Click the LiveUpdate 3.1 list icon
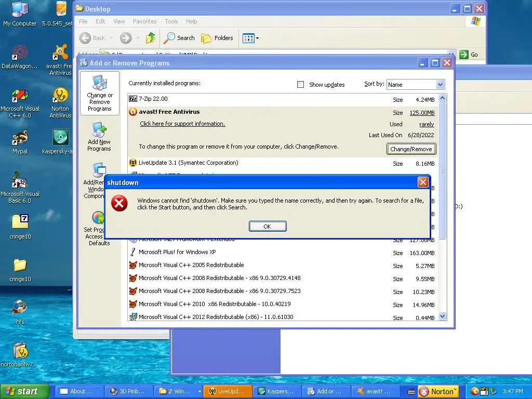 133,163
